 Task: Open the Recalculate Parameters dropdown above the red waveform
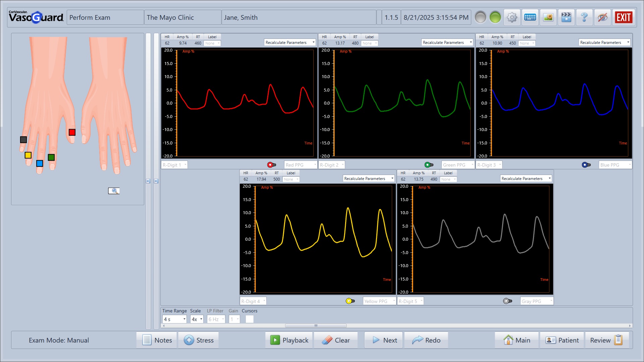(x=289, y=42)
